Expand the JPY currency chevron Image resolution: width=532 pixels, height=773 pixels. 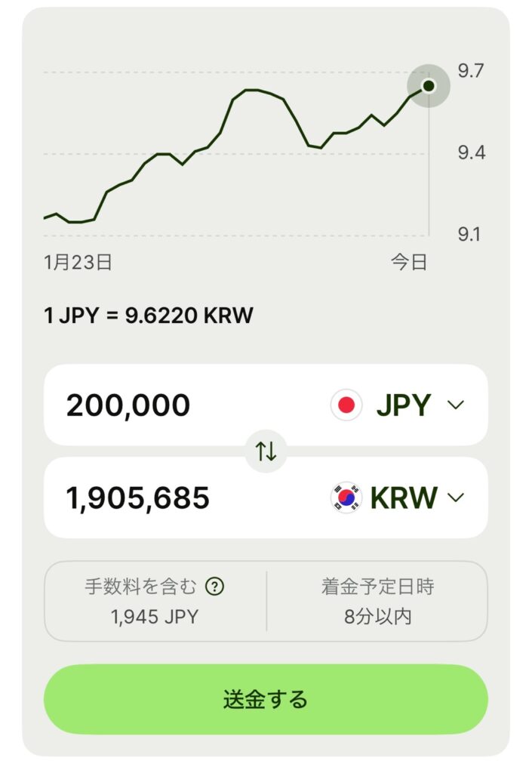455,405
